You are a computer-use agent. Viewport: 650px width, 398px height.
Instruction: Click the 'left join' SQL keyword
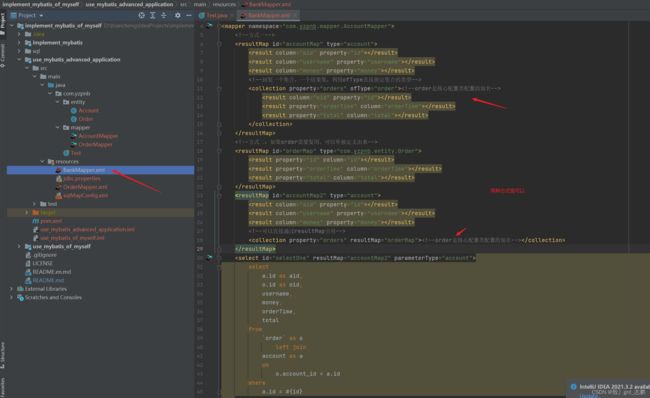click(x=291, y=347)
